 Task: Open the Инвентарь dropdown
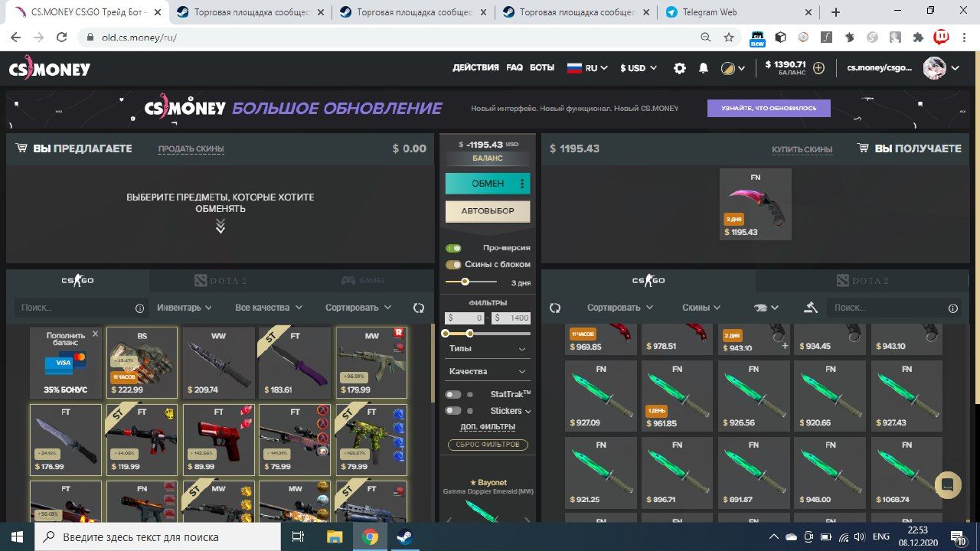(x=185, y=308)
